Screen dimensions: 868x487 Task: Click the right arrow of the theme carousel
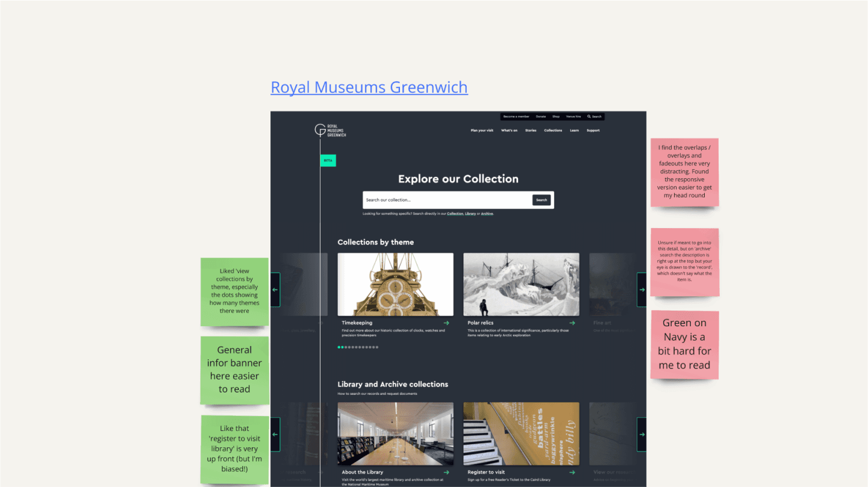(642, 290)
